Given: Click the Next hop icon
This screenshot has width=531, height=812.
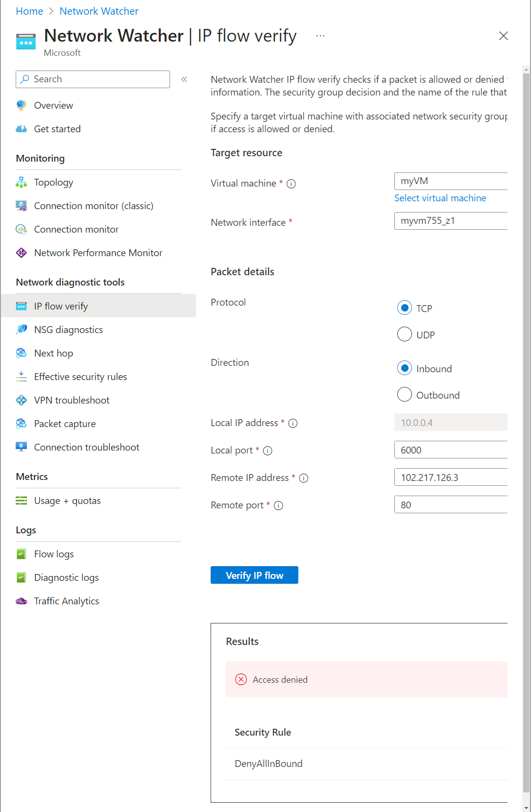Looking at the screenshot, I should (21, 353).
